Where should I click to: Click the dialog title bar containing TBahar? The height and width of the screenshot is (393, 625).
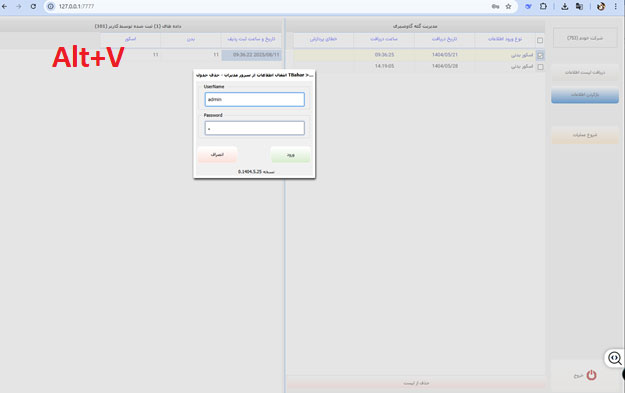point(254,75)
